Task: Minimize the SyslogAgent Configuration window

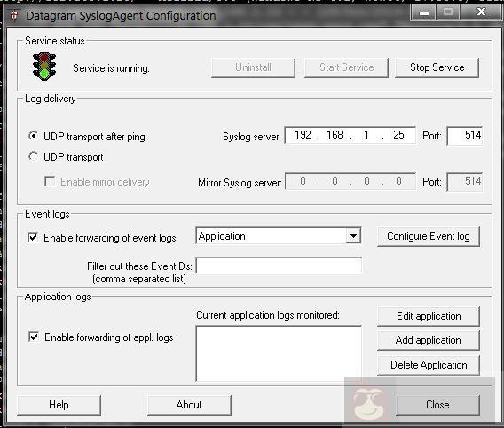Action: pyautogui.click(x=424, y=12)
